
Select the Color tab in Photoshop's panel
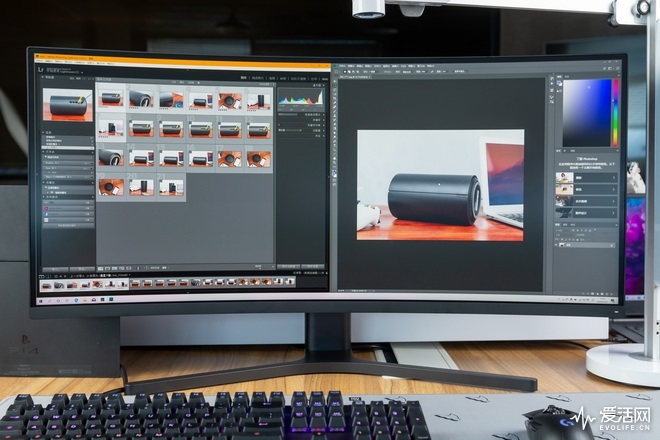pos(559,77)
